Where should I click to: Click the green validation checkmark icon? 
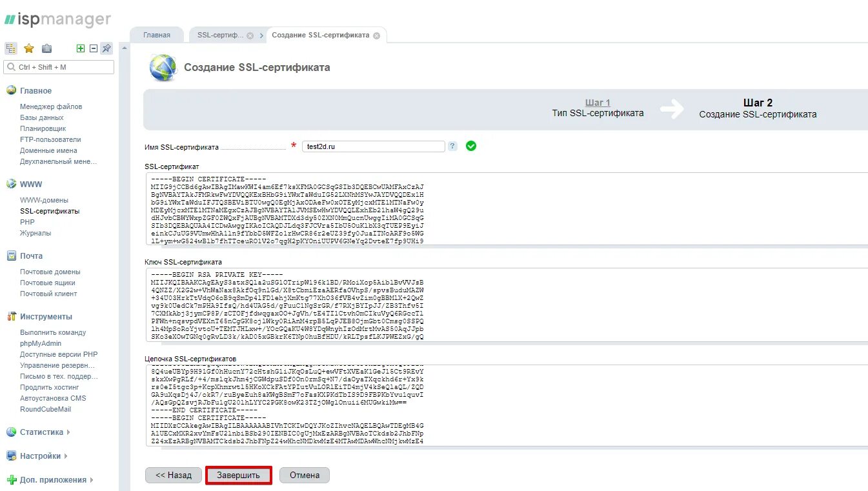tap(471, 146)
